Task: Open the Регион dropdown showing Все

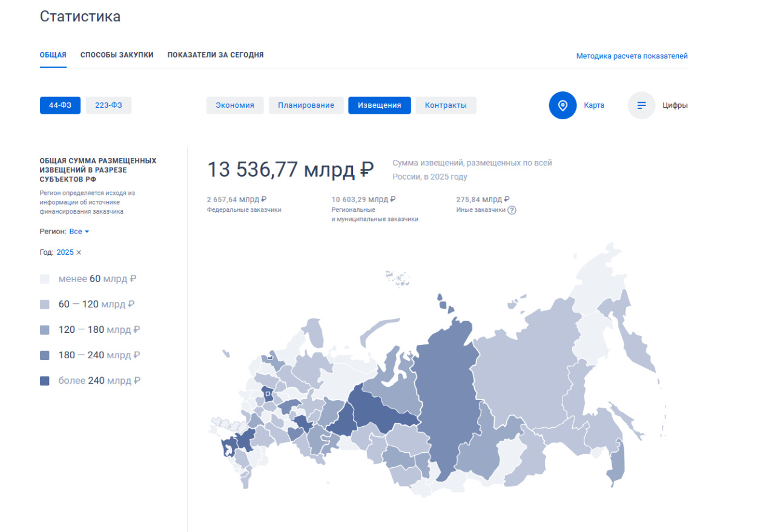Action: [79, 232]
